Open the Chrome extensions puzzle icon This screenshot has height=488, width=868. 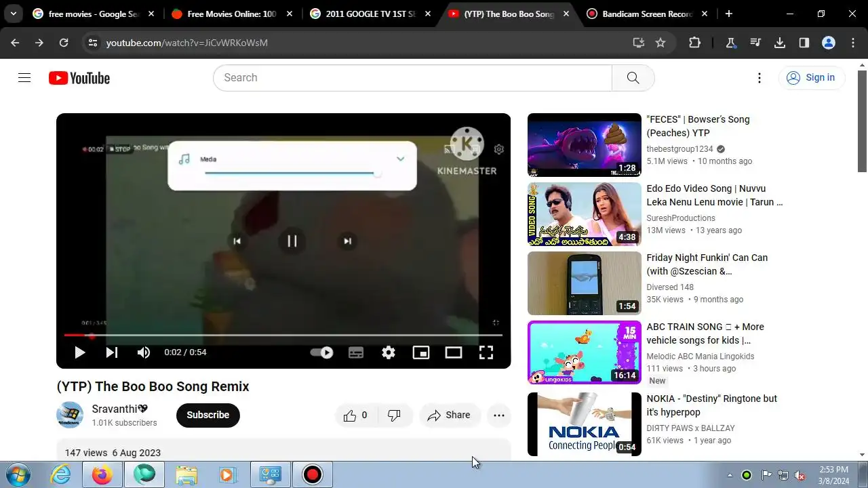[x=694, y=43]
